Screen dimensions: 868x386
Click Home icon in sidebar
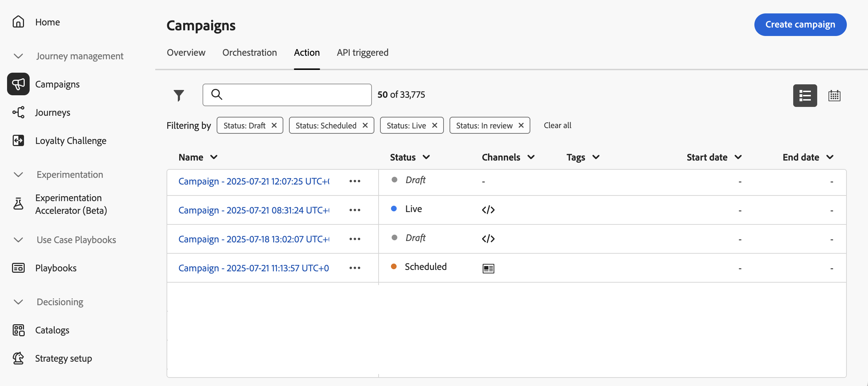[x=18, y=22]
